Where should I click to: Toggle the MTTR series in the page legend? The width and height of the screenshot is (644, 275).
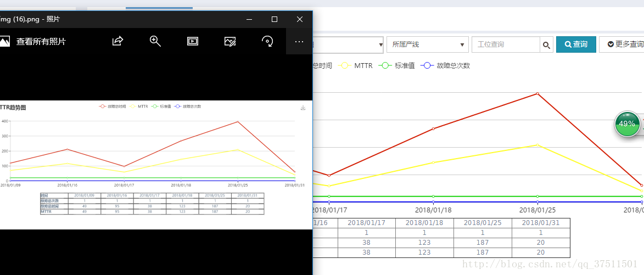355,66
